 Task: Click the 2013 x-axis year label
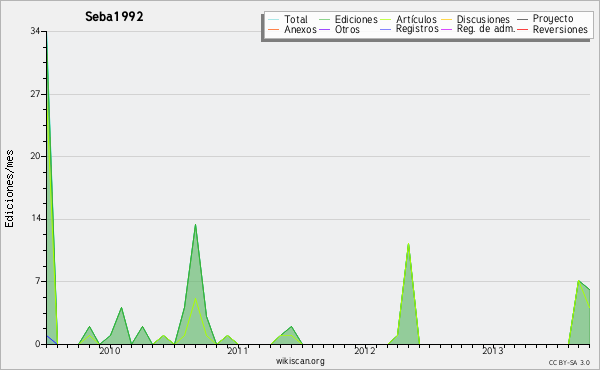click(x=493, y=351)
